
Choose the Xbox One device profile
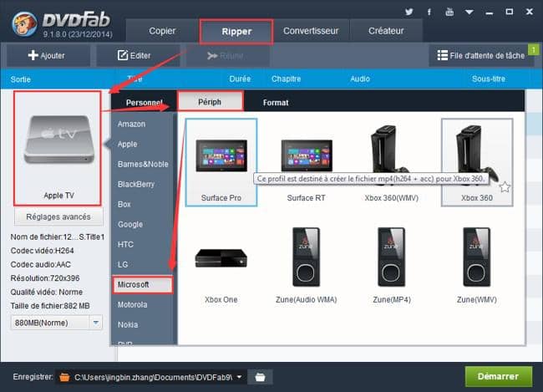click(221, 265)
